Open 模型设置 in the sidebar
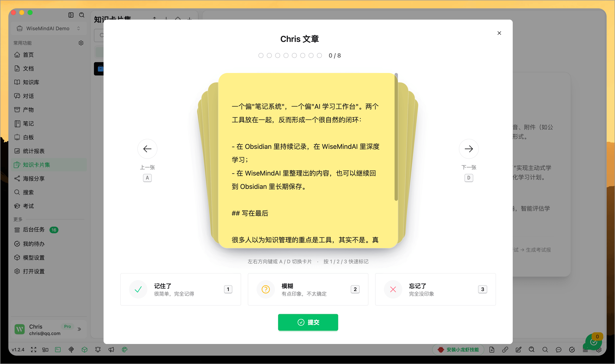This screenshot has height=364, width=615. coord(49,257)
